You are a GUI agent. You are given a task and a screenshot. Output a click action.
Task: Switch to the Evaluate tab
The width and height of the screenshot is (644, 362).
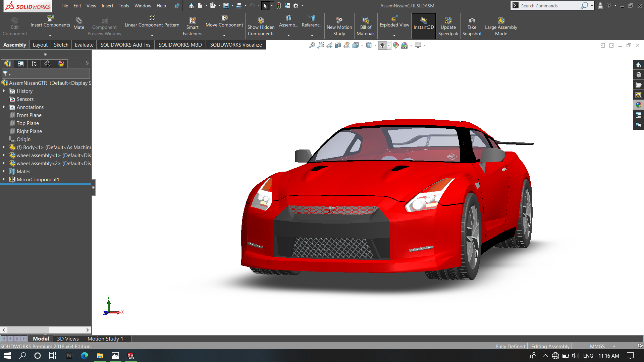84,45
